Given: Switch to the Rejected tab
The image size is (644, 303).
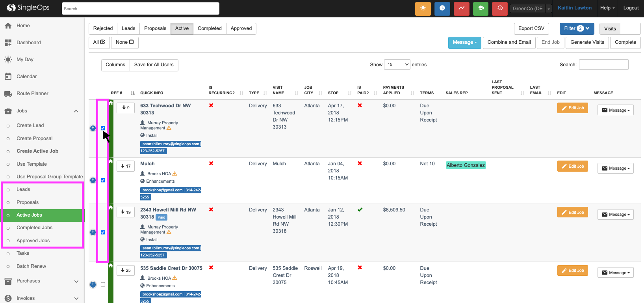Looking at the screenshot, I should [x=103, y=28].
